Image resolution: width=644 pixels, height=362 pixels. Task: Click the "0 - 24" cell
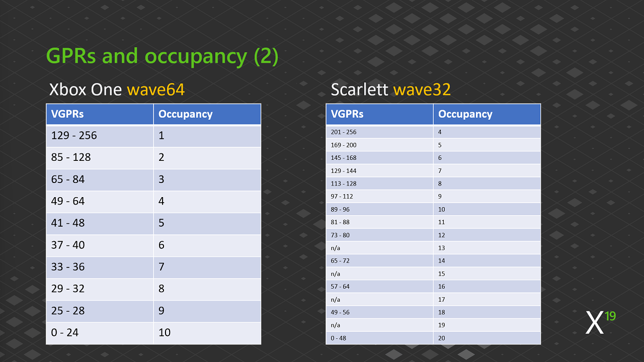click(x=100, y=333)
